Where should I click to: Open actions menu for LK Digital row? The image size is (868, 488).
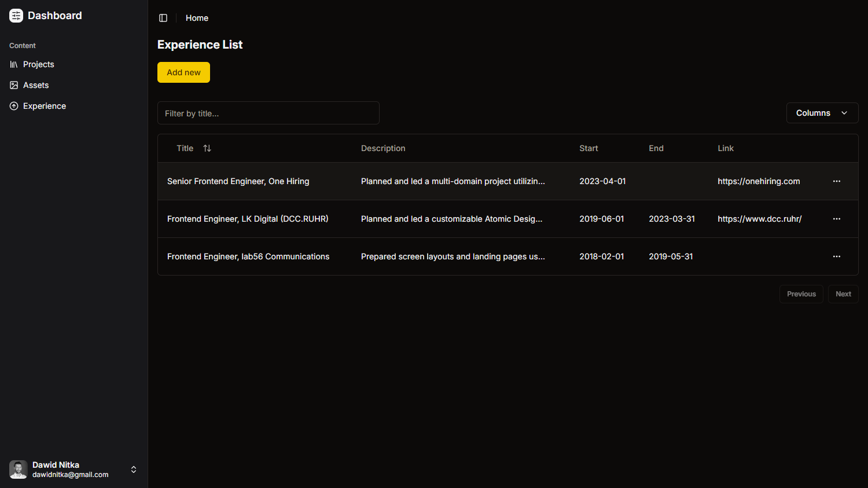836,219
